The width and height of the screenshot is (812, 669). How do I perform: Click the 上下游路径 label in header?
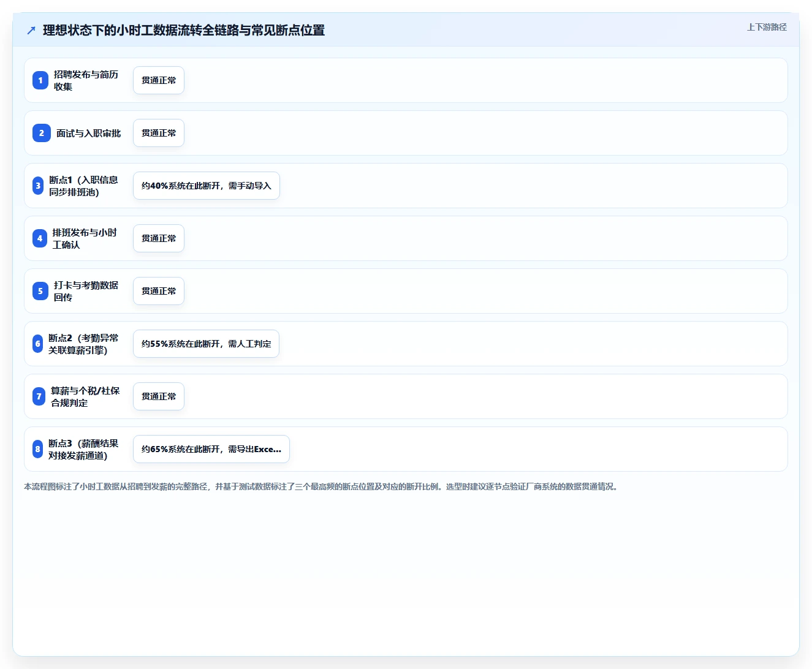(x=767, y=27)
